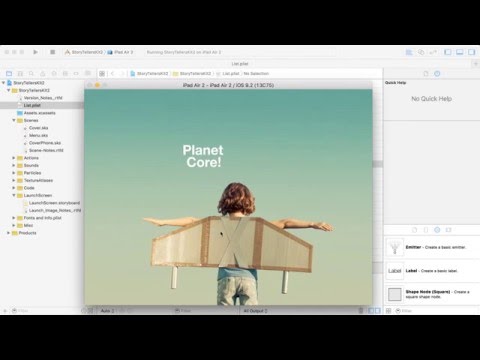
Task: Add a new tab with plus button
Action: pos(476,64)
